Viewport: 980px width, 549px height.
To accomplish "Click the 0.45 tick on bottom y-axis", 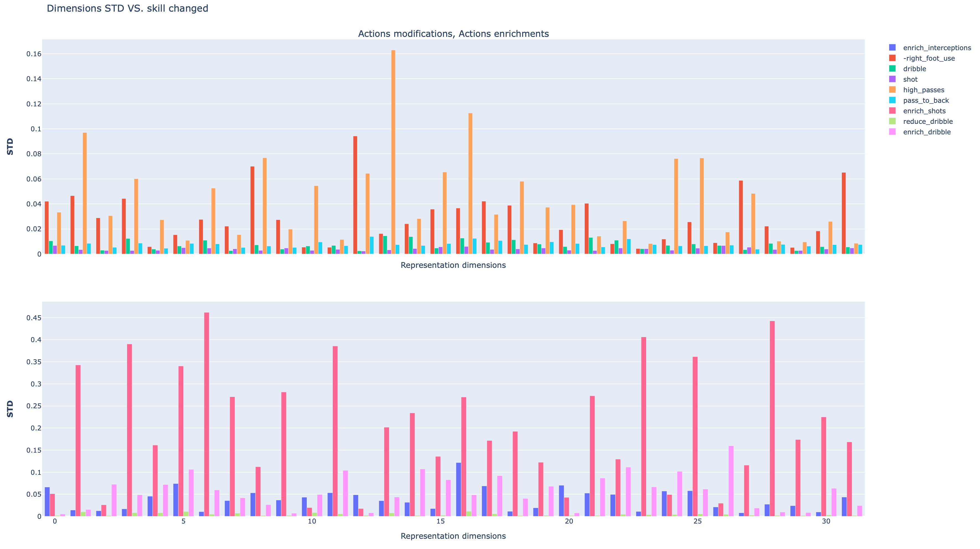I will pyautogui.click(x=33, y=318).
